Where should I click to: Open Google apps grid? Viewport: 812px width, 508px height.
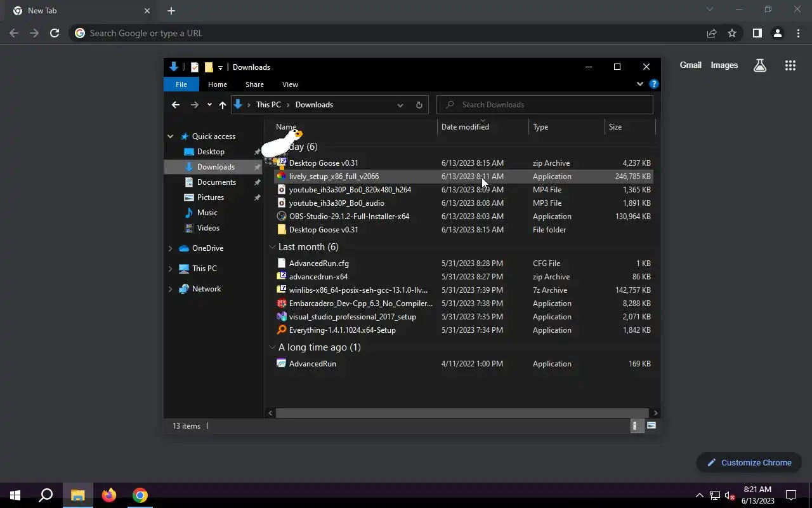pyautogui.click(x=790, y=65)
